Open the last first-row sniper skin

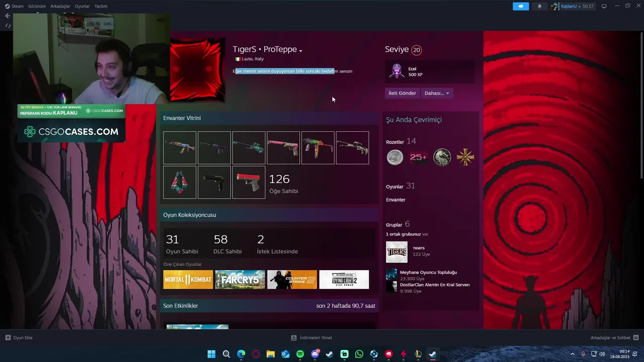pos(352,148)
